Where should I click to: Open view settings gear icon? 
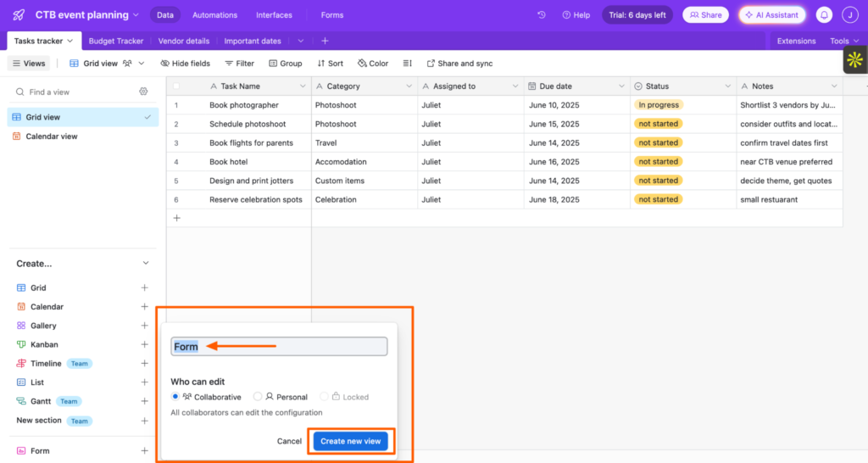(143, 92)
